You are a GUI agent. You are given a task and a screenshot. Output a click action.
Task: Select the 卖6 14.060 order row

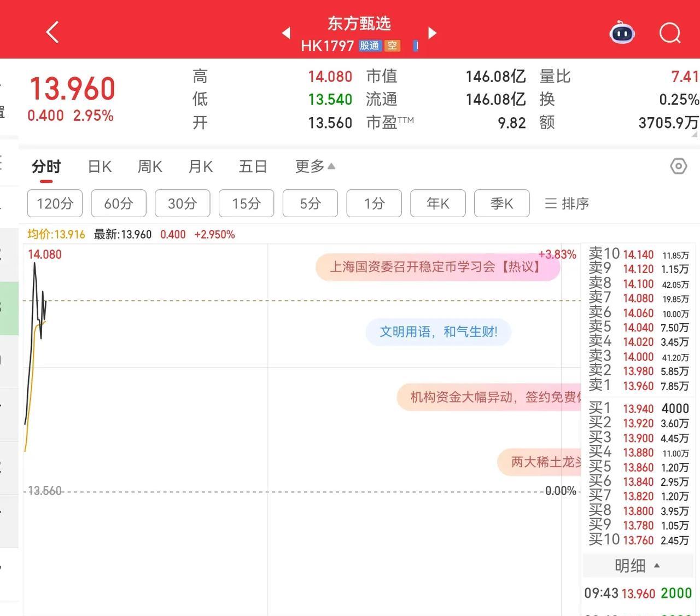pyautogui.click(x=639, y=313)
